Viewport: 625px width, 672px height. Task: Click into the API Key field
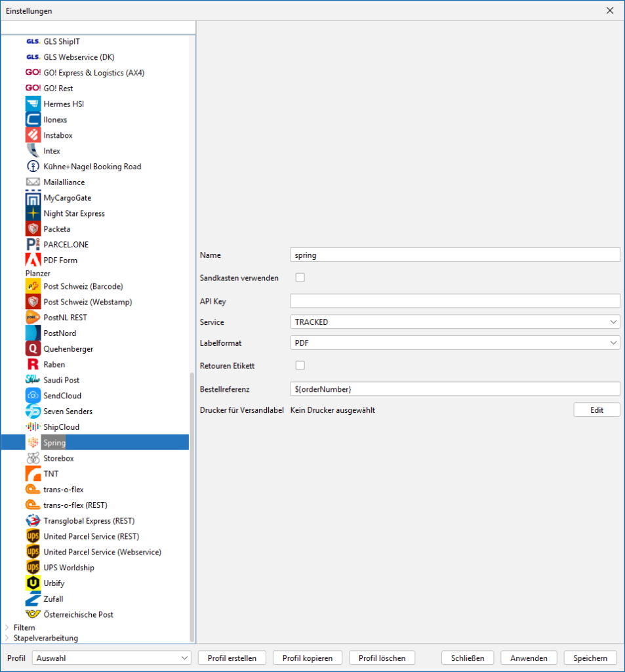[454, 301]
